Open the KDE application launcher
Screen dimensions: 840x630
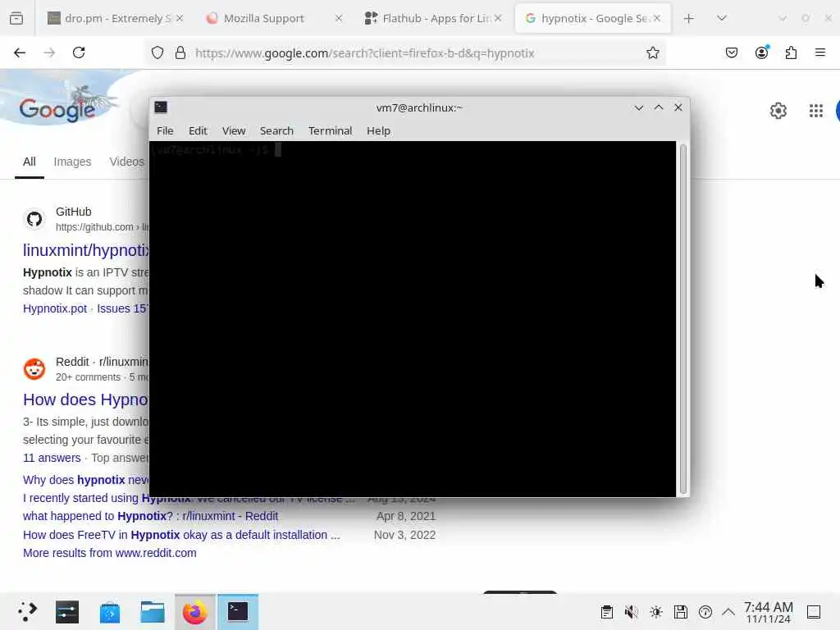point(27,612)
